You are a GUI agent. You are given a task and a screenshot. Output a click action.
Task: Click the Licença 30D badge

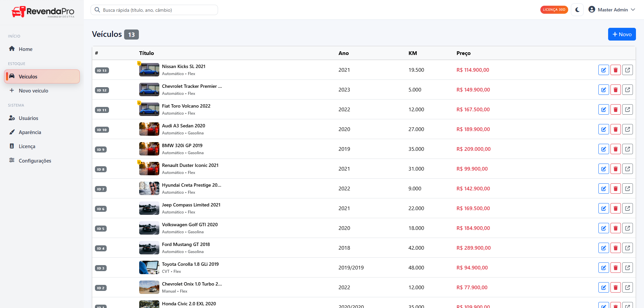coord(554,10)
